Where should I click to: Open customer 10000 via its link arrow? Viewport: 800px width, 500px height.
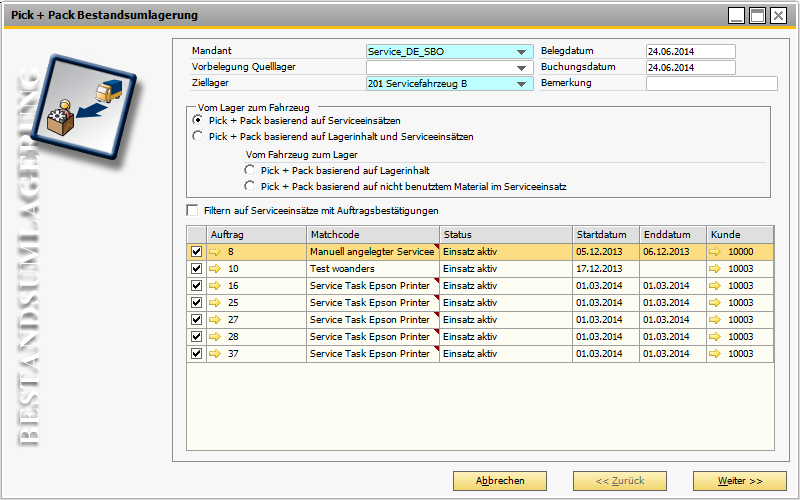716,252
